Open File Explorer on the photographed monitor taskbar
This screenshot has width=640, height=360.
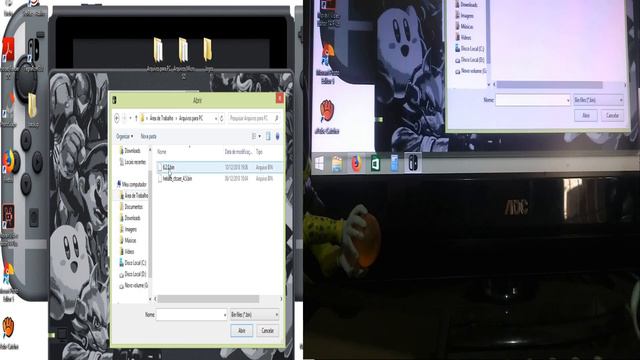coord(337,164)
